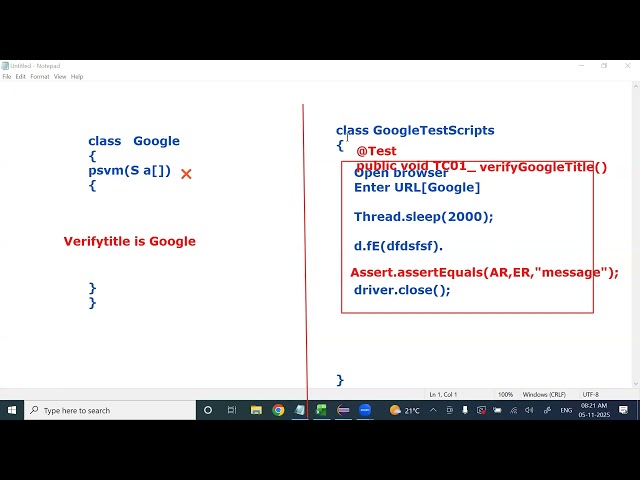This screenshot has height=480, width=640.
Task: Minimize the Notepad window
Action: [581, 65]
